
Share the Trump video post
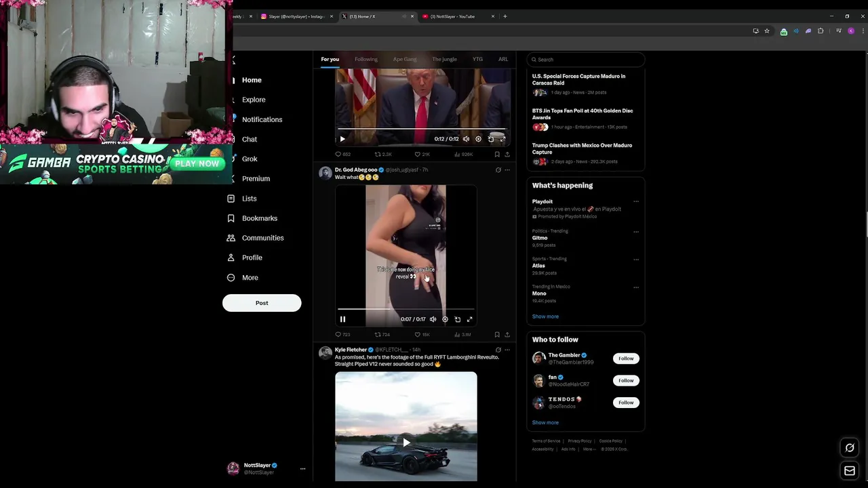coord(507,155)
